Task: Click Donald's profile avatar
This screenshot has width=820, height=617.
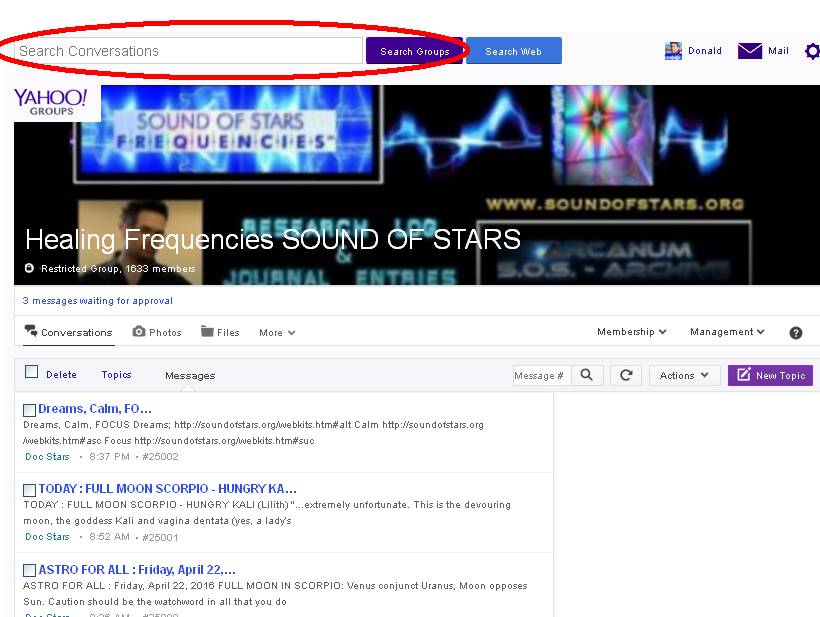Action: [x=673, y=51]
